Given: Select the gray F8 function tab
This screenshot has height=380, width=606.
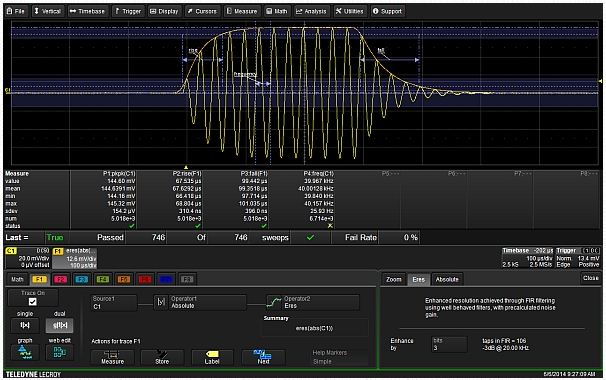Looking at the screenshot, I should click(x=187, y=279).
